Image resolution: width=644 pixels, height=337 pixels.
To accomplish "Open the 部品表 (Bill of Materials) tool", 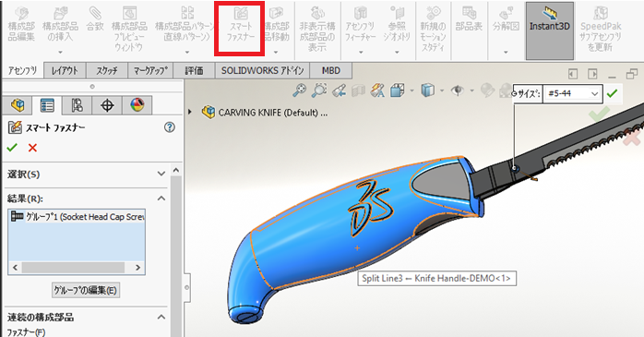I will (x=469, y=18).
